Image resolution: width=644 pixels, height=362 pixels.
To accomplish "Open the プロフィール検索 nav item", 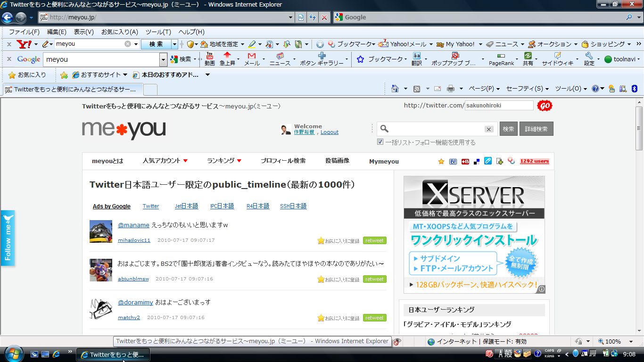I will tap(283, 161).
